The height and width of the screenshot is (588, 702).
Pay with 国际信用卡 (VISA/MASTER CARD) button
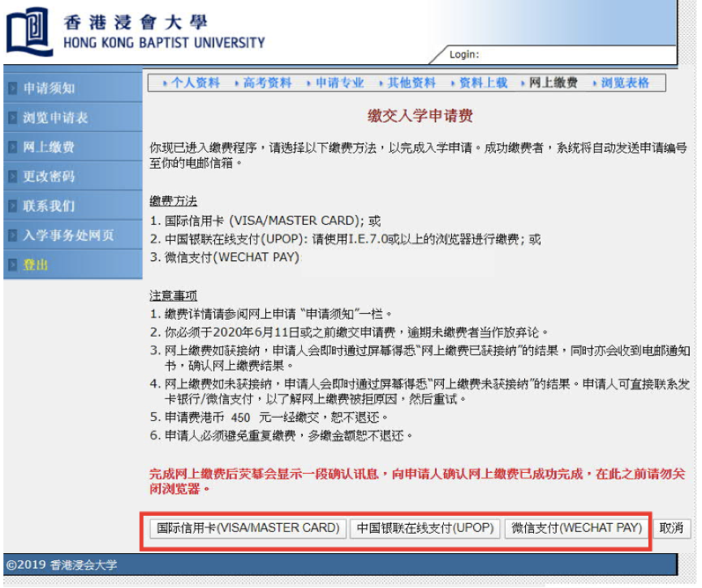pos(248,528)
